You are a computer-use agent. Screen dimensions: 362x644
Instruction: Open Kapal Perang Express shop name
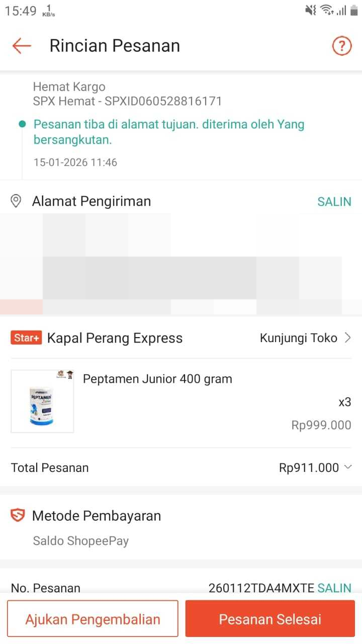115,338
